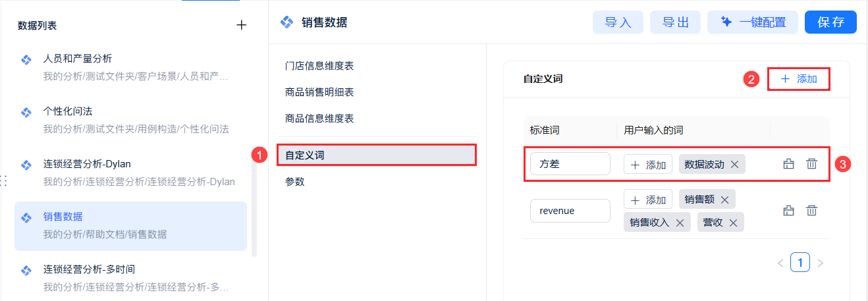Remove the 销售收入 tag
Viewport: 868px width, 301px height.
pyautogui.click(x=680, y=223)
